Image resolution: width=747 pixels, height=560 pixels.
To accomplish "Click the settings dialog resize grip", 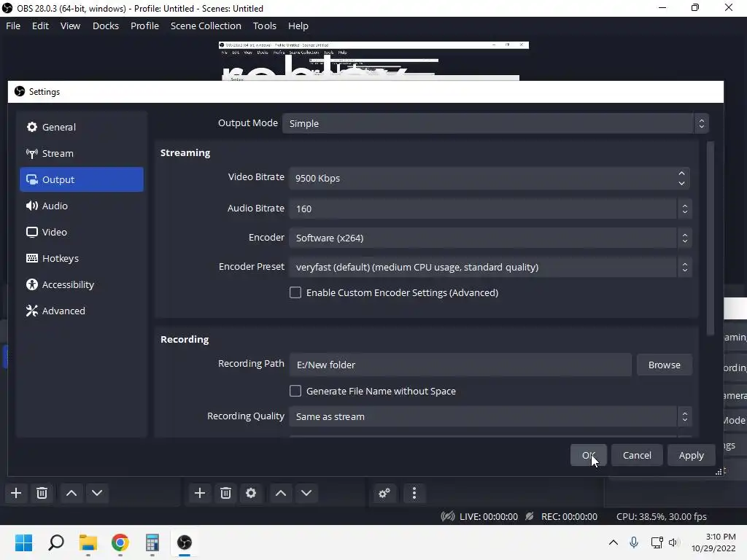I will 719,472.
